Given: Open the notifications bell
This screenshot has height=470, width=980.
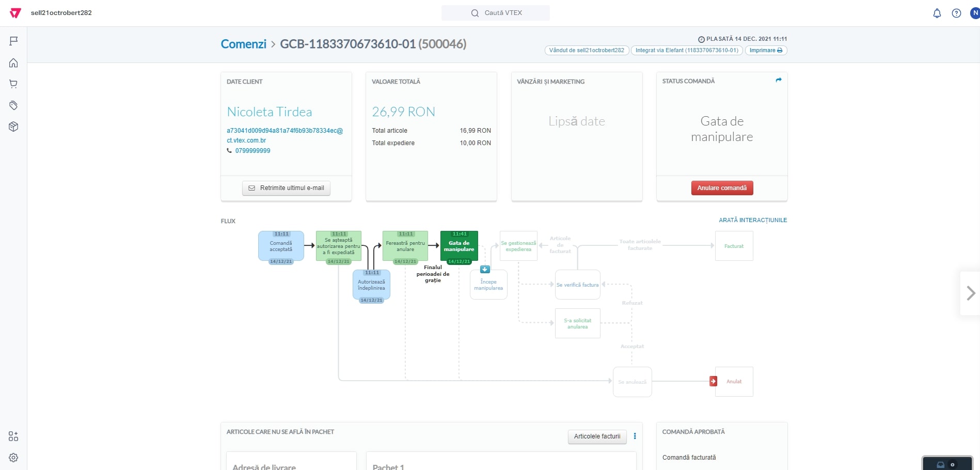Looking at the screenshot, I should (937, 13).
